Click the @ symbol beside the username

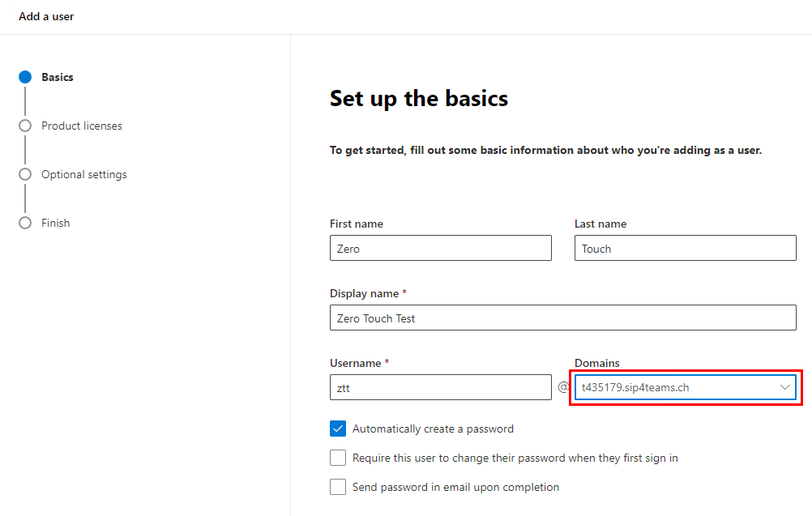[x=563, y=387]
